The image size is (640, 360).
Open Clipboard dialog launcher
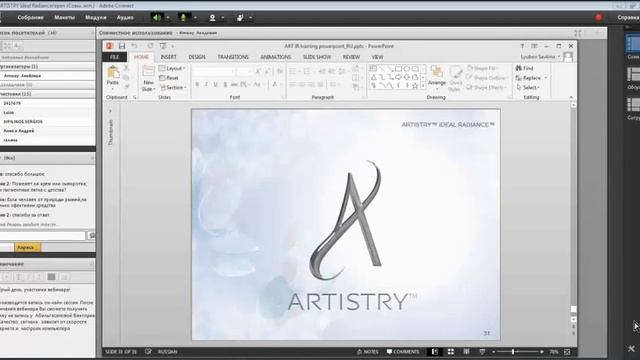point(135,98)
